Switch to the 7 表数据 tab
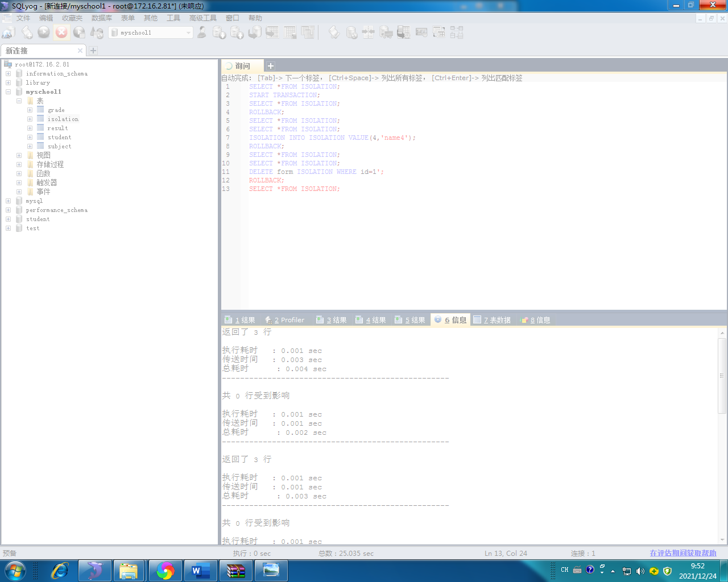Image resolution: width=728 pixels, height=582 pixels. click(x=492, y=320)
